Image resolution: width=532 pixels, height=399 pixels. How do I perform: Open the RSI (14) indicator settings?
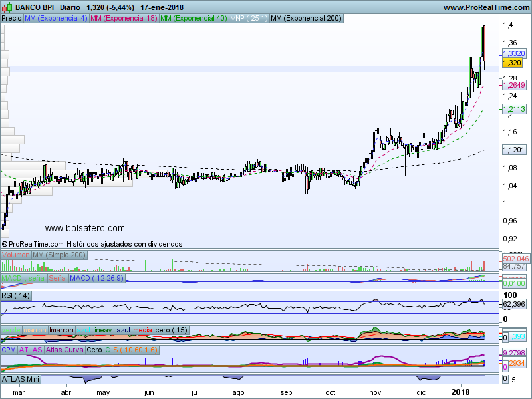[16, 295]
